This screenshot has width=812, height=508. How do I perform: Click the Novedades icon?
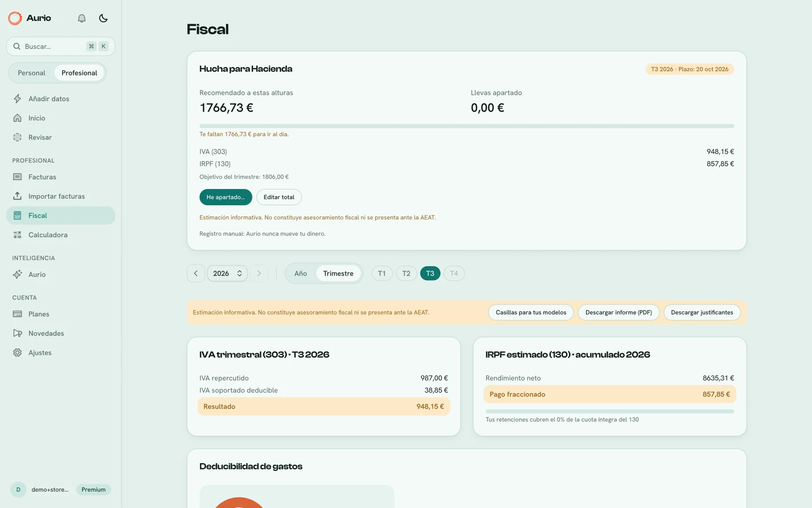pos(17,333)
